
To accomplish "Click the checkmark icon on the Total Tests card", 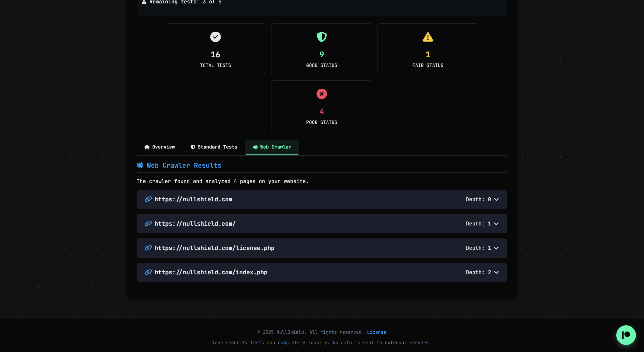I will [215, 37].
